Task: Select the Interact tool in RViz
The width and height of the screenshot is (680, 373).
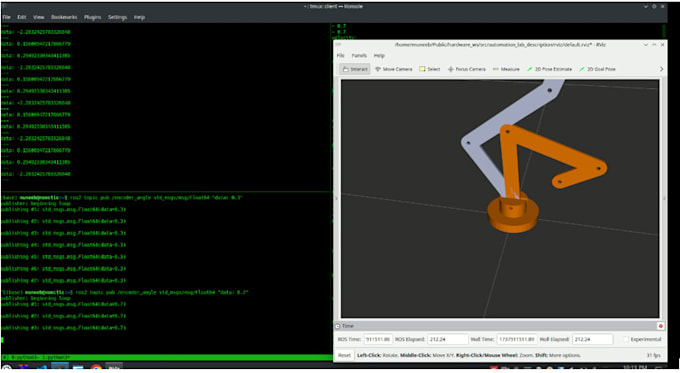Action: point(355,69)
